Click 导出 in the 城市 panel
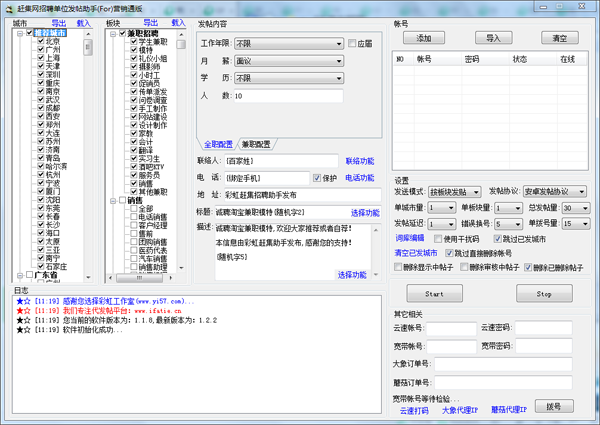Image resolution: width=600 pixels, height=425 pixels. tap(59, 23)
